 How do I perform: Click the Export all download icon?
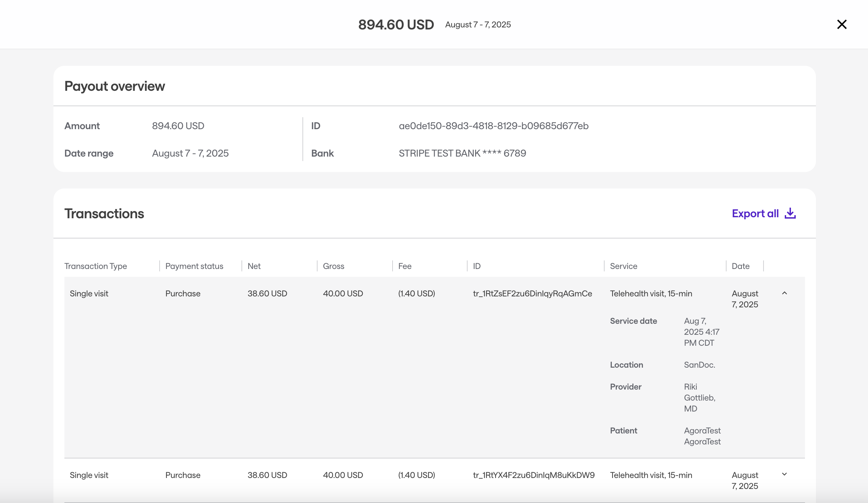(x=790, y=213)
